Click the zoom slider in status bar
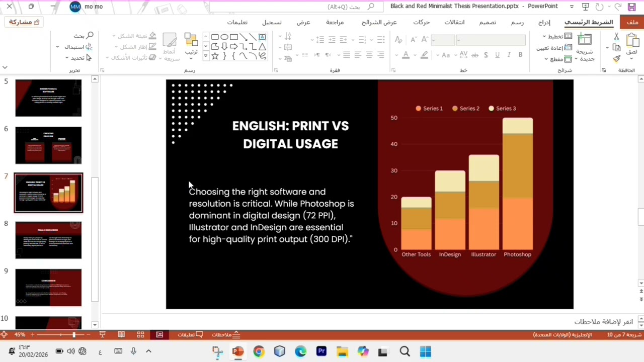The height and width of the screenshot is (362, 644). coord(60,334)
